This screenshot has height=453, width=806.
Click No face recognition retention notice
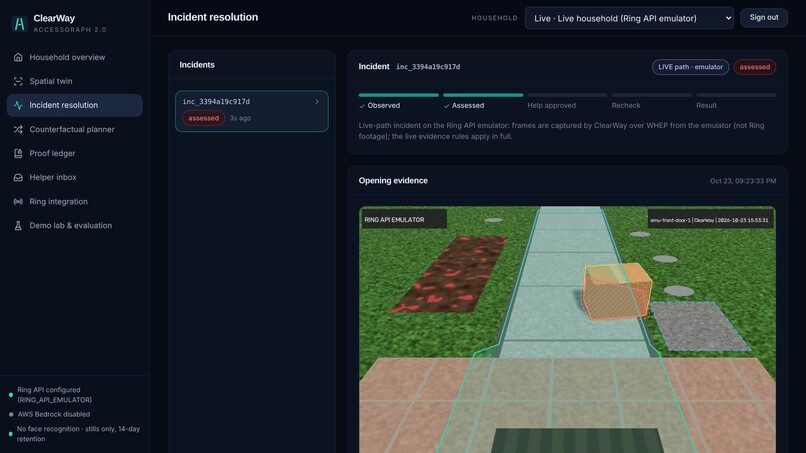(x=78, y=434)
